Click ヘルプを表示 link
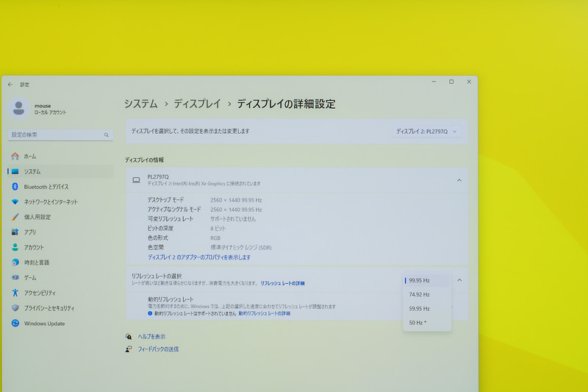The width and height of the screenshot is (588, 392). [x=151, y=337]
